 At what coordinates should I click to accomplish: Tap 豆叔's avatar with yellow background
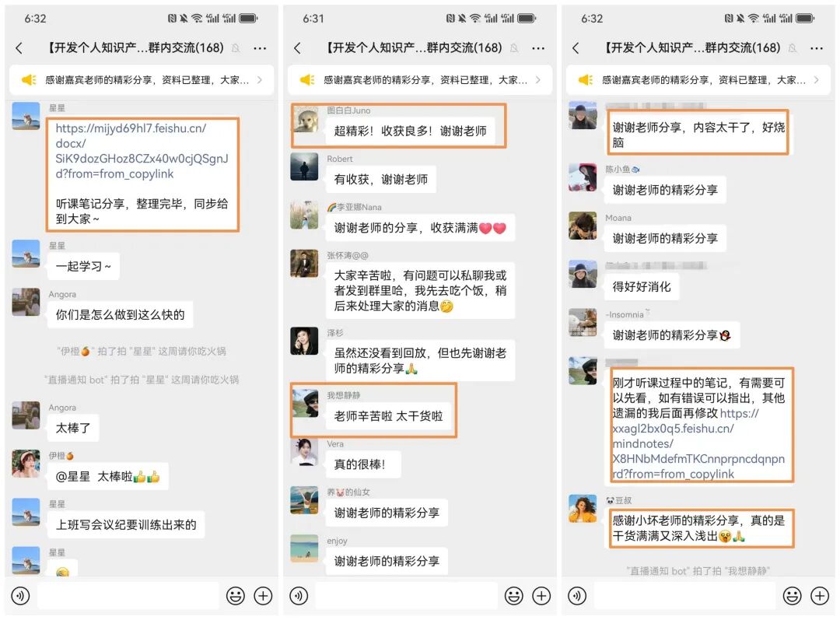(583, 508)
